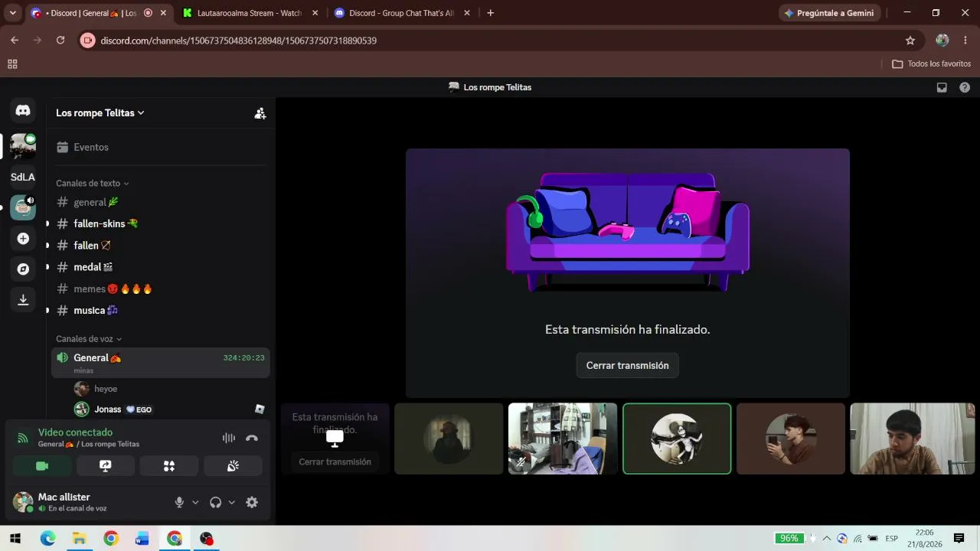The height and width of the screenshot is (551, 980).
Task: Show hidden system tray icons
Action: click(x=826, y=538)
